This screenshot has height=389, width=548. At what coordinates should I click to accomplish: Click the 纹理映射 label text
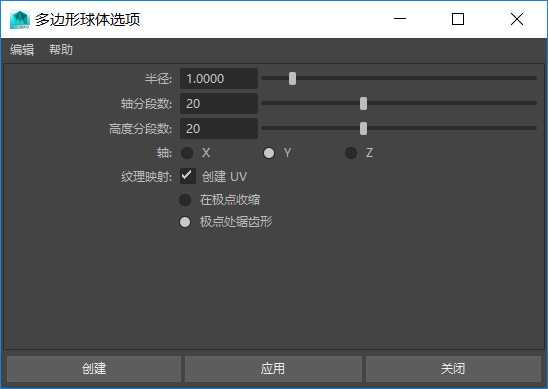146,177
